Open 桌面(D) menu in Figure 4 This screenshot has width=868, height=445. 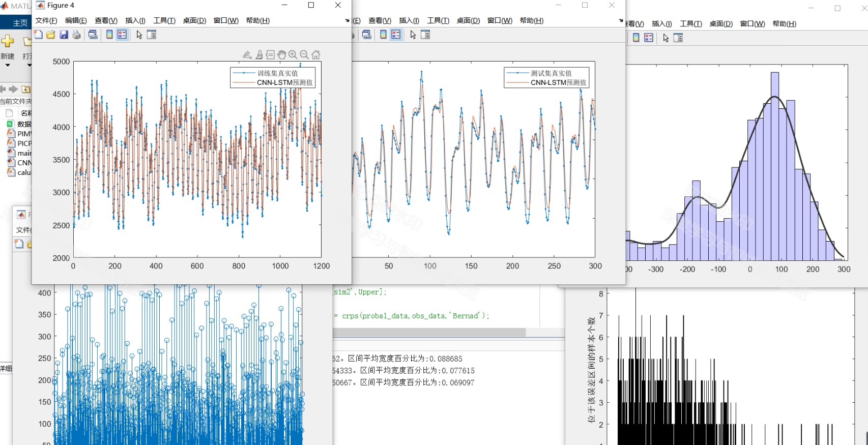194,20
